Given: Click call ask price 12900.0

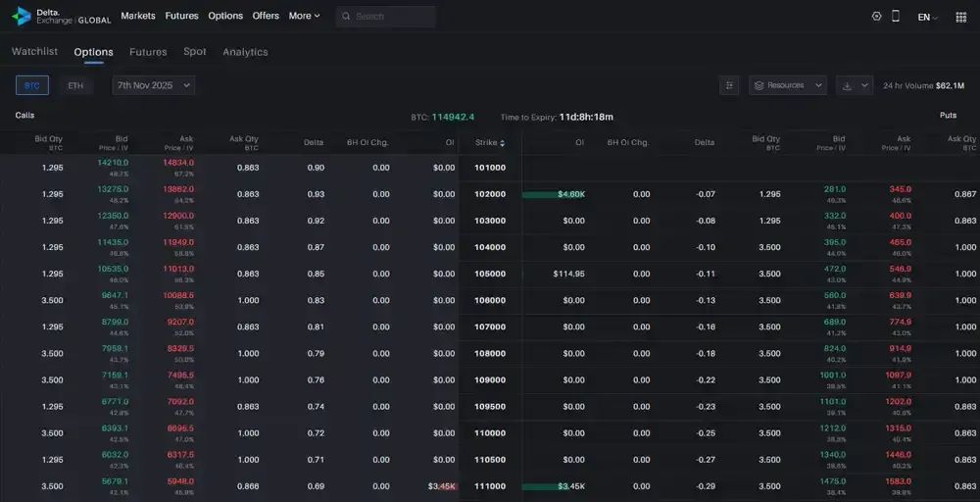Looking at the screenshot, I should [x=177, y=216].
